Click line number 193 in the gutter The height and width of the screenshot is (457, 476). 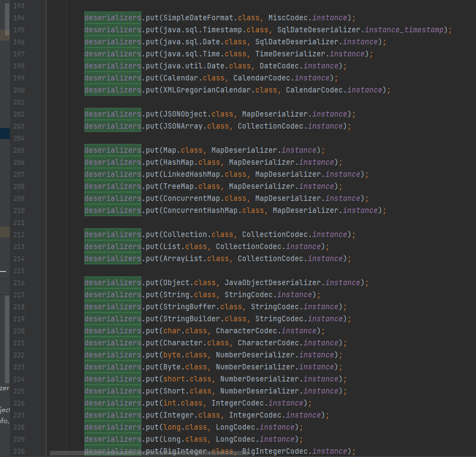(19, 6)
